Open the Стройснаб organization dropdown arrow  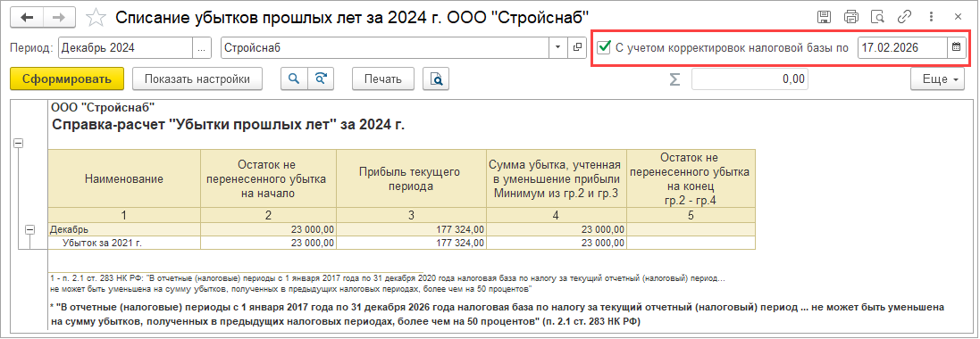point(557,47)
